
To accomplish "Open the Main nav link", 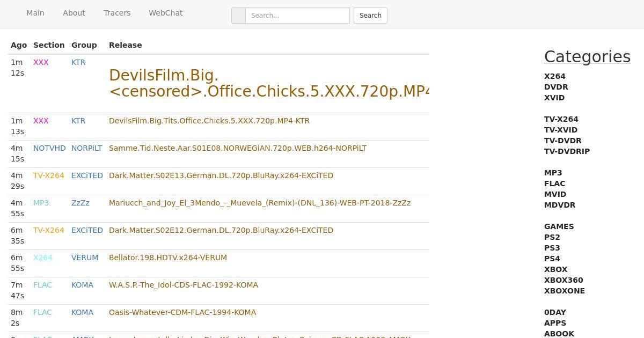I will [x=35, y=13].
